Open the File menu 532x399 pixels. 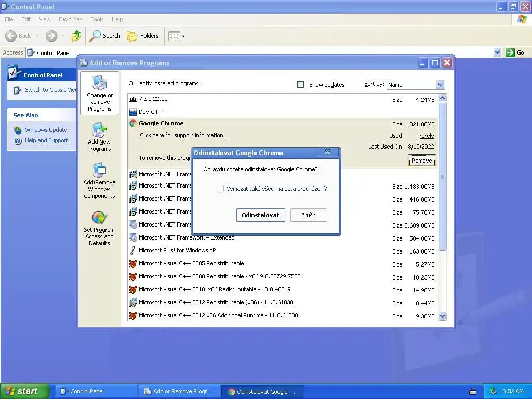tap(9, 19)
